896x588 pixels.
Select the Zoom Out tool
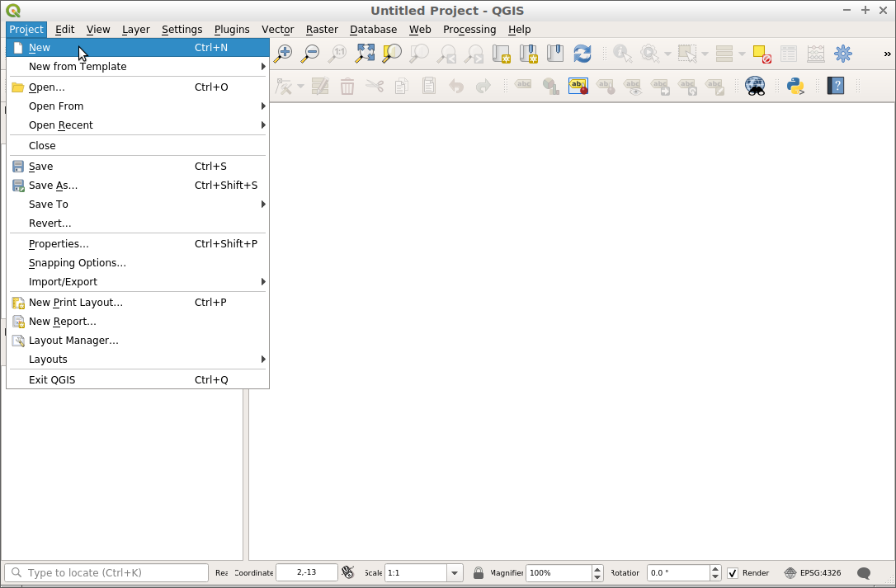tap(310, 54)
